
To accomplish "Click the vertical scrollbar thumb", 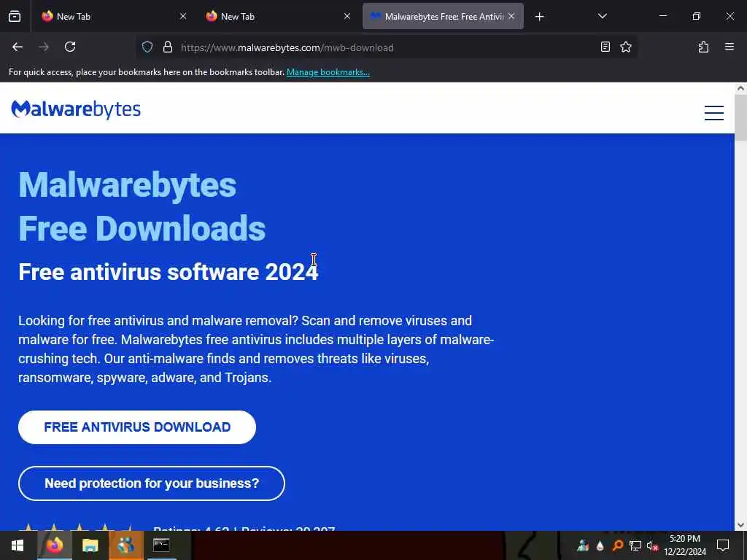I will tap(740, 117).
